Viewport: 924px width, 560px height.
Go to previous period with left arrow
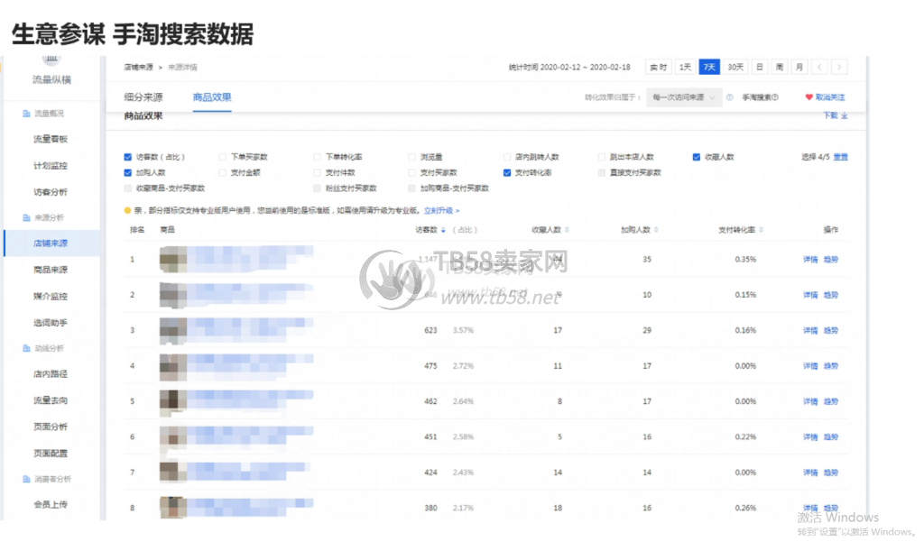click(819, 67)
